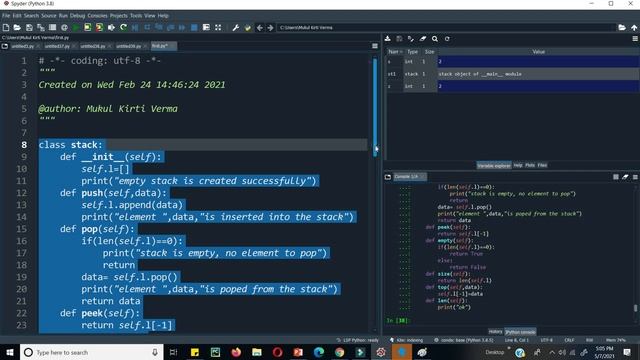Screen dimensions: 640x360
Task: Open Preferences wrench icon
Action: (x=236, y=27)
